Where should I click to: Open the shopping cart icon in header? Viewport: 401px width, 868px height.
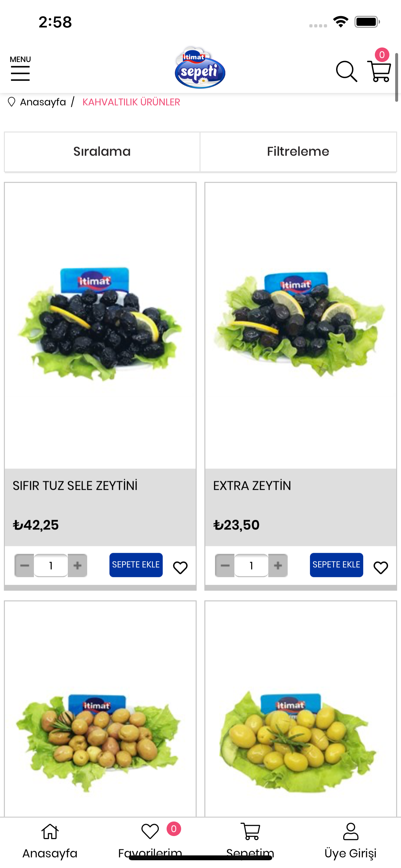(379, 71)
